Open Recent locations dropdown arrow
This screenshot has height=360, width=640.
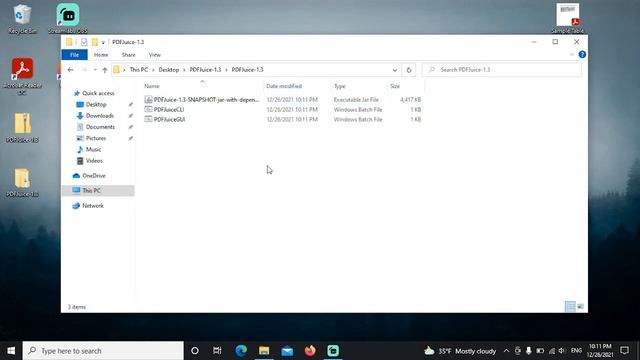[x=95, y=70]
